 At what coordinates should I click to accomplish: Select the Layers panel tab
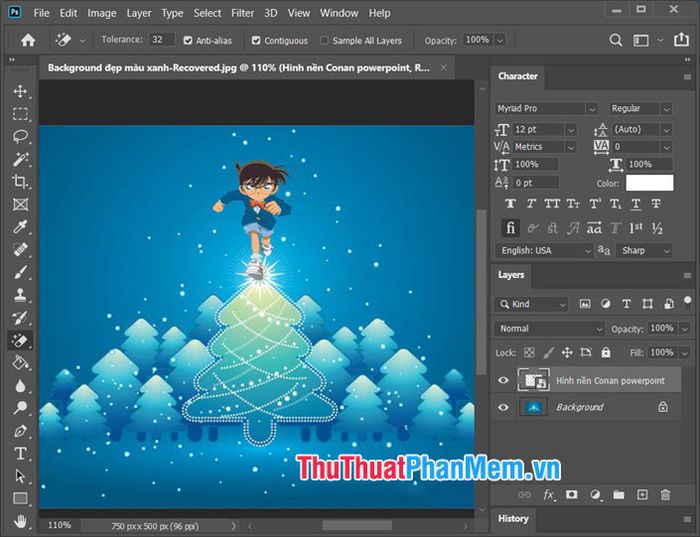pos(511,275)
